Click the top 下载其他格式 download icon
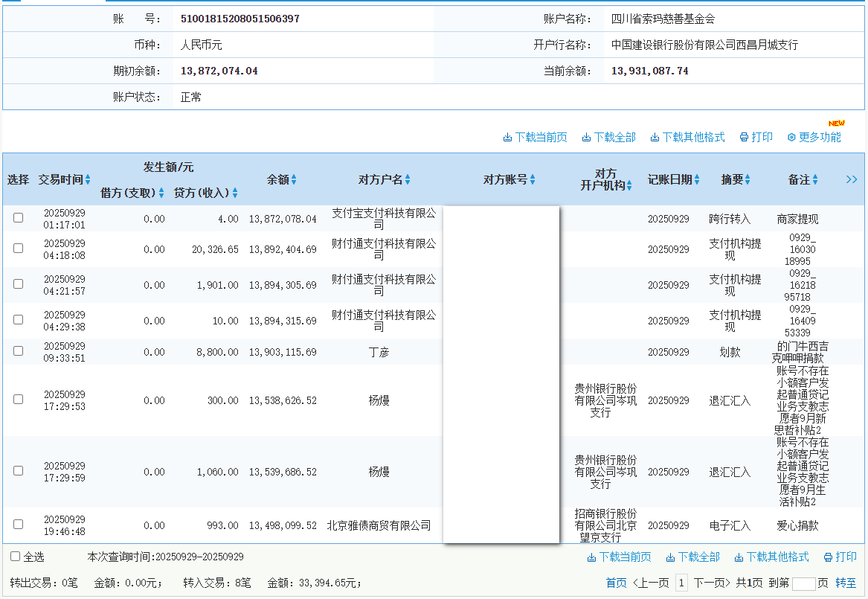This screenshot has width=868, height=599. click(x=655, y=138)
